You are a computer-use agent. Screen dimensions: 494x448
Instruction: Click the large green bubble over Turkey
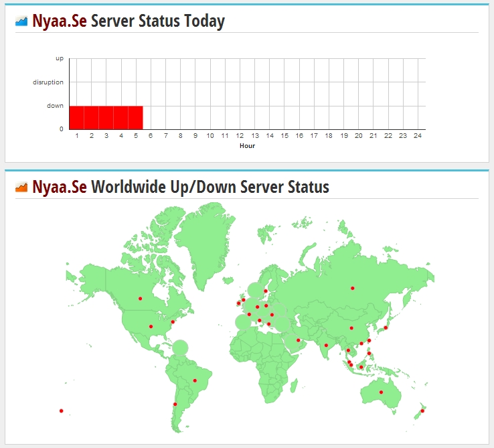coord(282,324)
